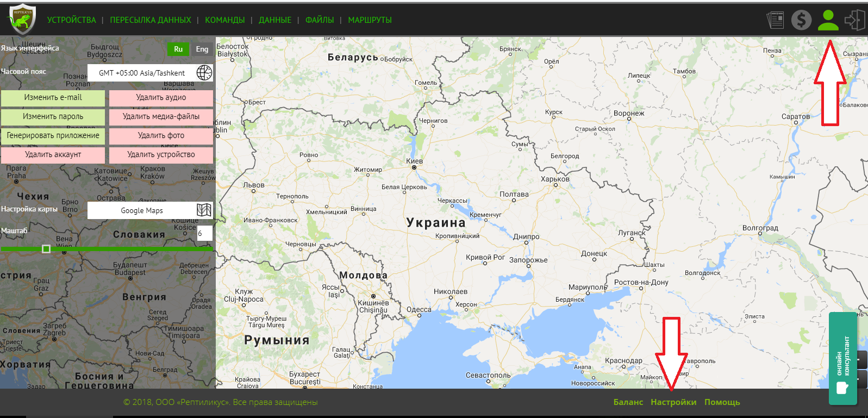Image resolution: width=868 pixels, height=418 pixels.
Task: Click the Волгоград label on the map
Action: [760, 228]
